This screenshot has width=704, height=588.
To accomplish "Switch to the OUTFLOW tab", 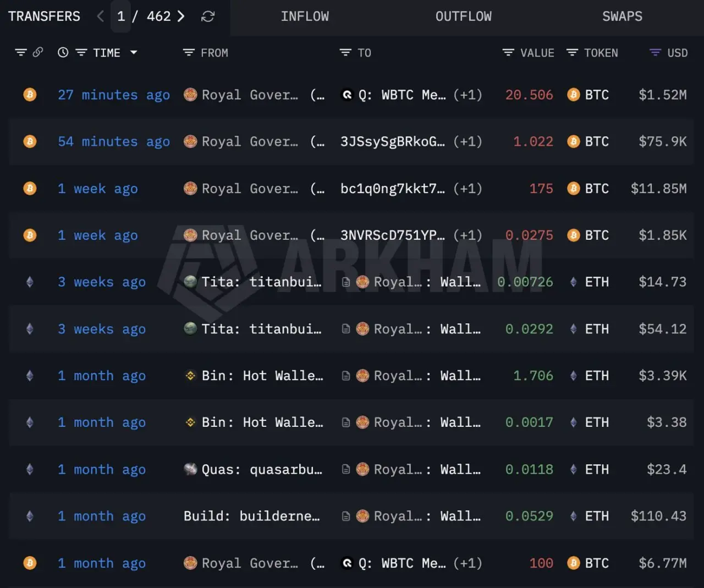I will pyautogui.click(x=464, y=17).
